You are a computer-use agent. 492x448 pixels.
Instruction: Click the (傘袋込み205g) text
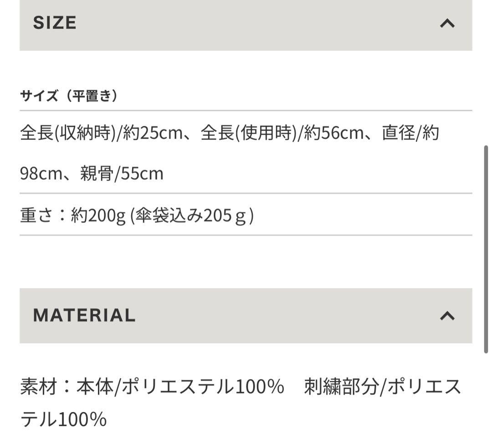(x=192, y=215)
